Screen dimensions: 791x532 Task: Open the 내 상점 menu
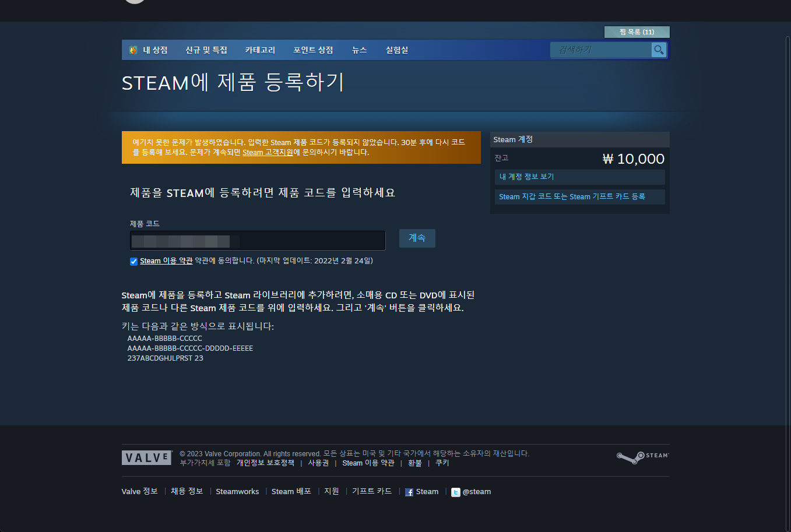155,50
